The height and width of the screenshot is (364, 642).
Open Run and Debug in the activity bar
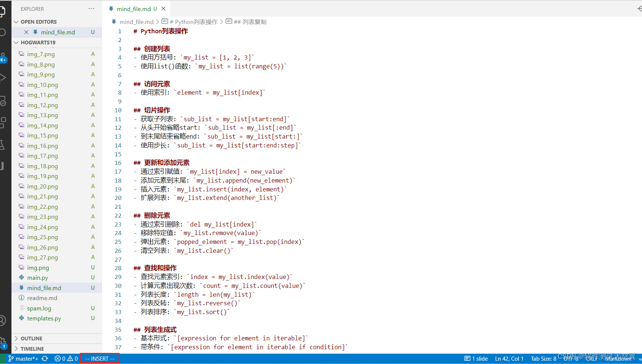tap(2, 78)
